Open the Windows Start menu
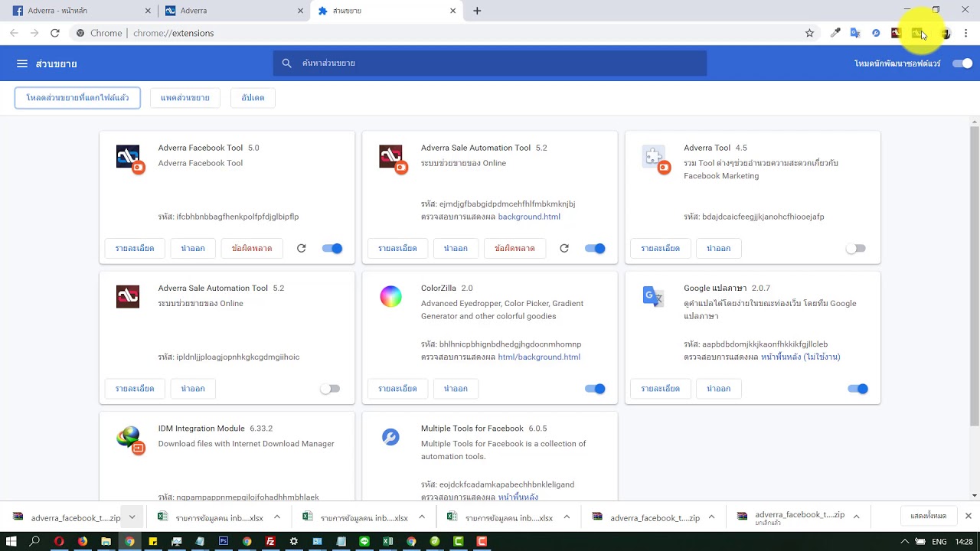The image size is (980, 551). 11,541
